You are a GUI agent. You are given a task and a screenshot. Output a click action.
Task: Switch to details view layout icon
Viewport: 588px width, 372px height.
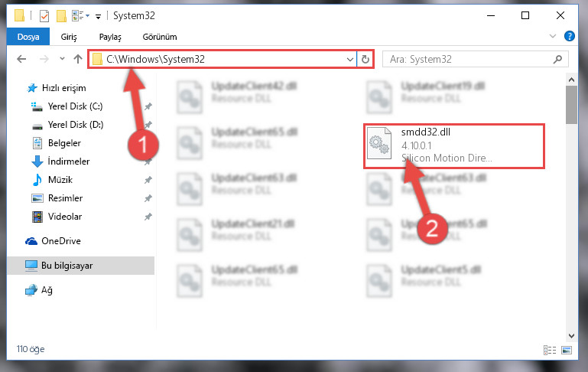click(x=550, y=351)
